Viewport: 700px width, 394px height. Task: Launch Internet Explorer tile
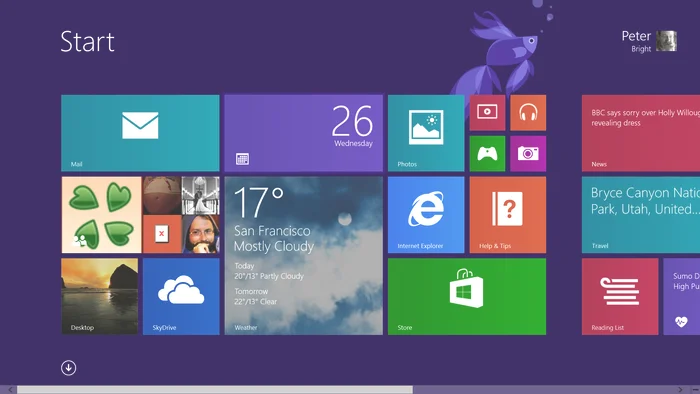click(426, 215)
